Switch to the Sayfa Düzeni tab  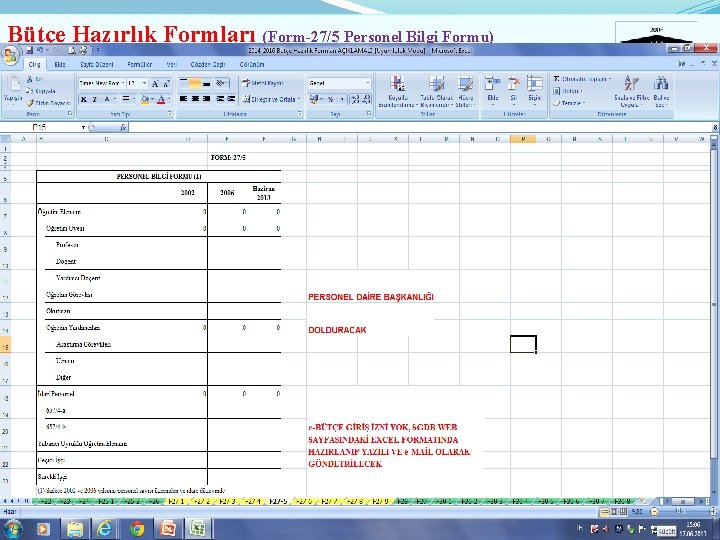96,64
